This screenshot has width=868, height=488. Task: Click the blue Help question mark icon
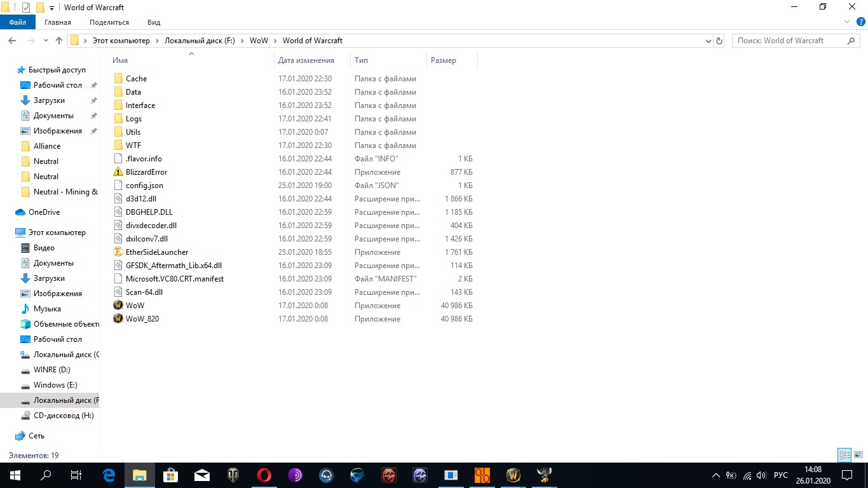coord(860,22)
